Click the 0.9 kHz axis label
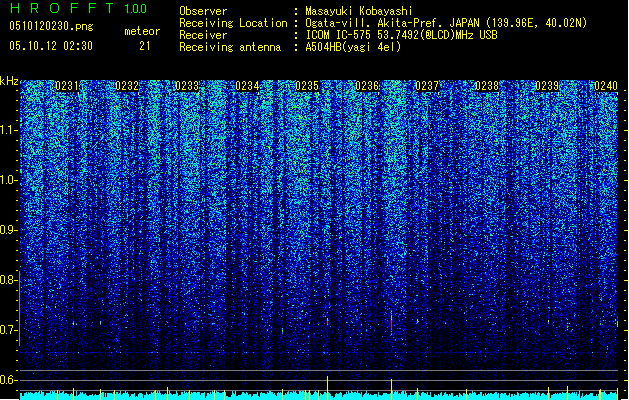629x400 pixels. 8,230
